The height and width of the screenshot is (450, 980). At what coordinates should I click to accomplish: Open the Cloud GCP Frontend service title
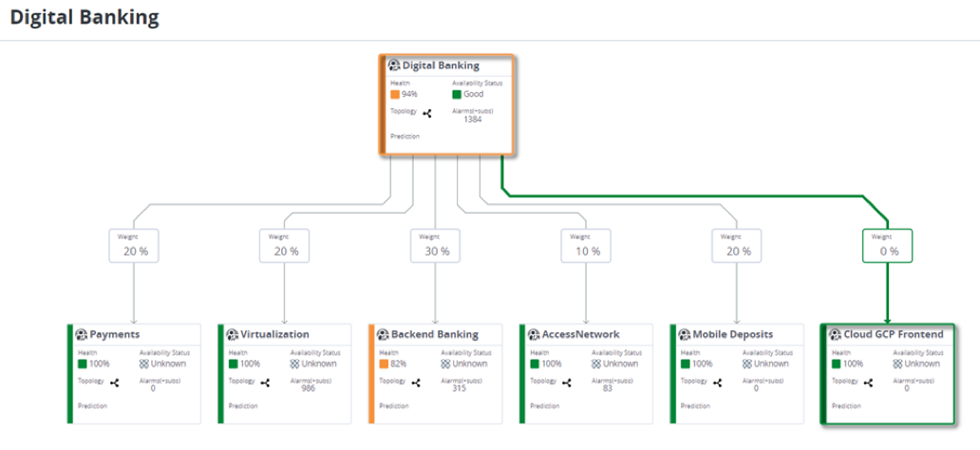point(893,335)
